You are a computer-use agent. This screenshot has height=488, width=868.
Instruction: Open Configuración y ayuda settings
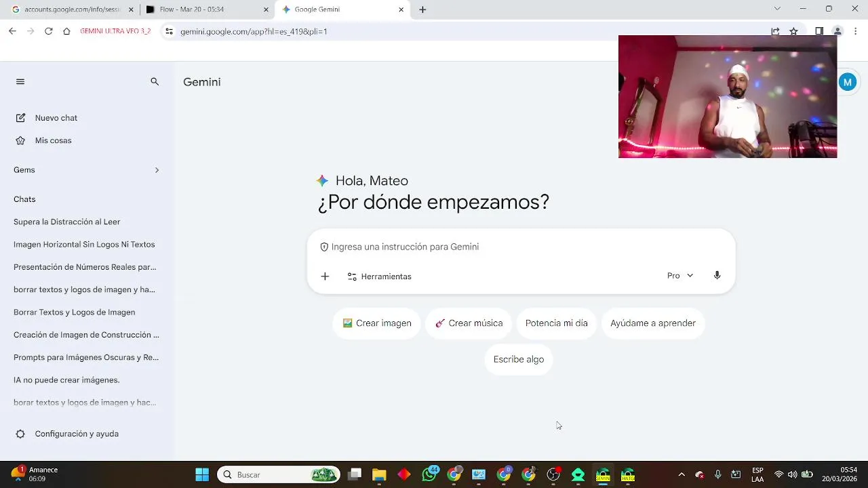68,434
